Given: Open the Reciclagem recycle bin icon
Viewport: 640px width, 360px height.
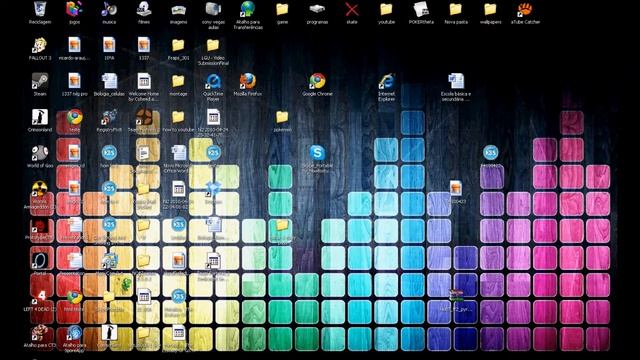Looking at the screenshot, I should (40, 9).
